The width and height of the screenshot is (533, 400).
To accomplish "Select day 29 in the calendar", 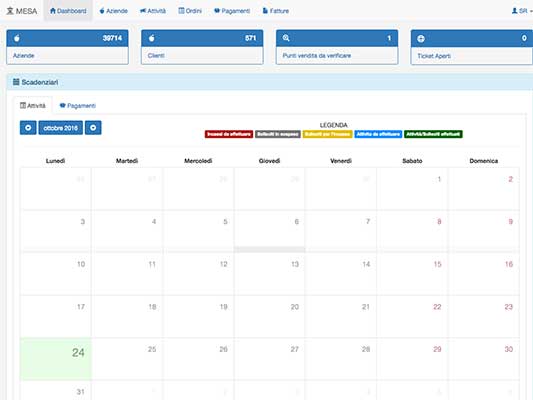I will point(437,349).
